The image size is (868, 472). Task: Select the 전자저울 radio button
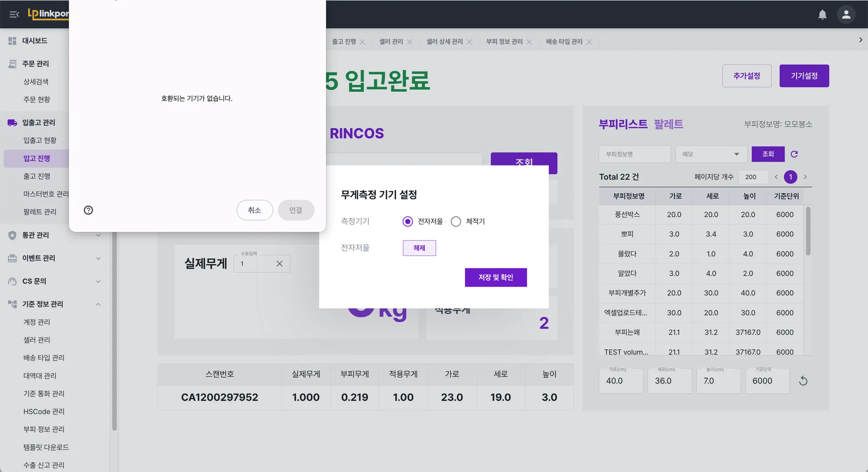[x=407, y=221]
